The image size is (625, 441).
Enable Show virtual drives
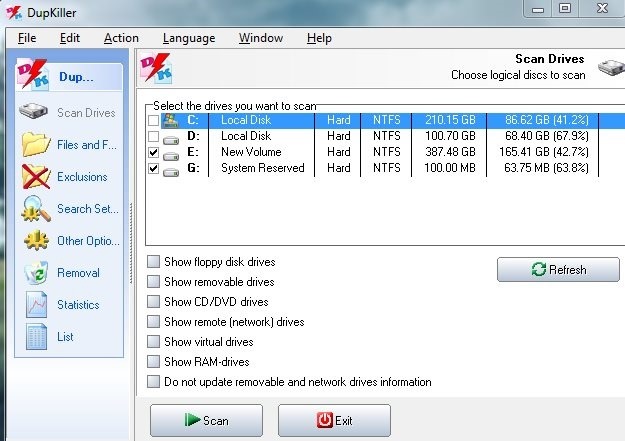point(153,341)
